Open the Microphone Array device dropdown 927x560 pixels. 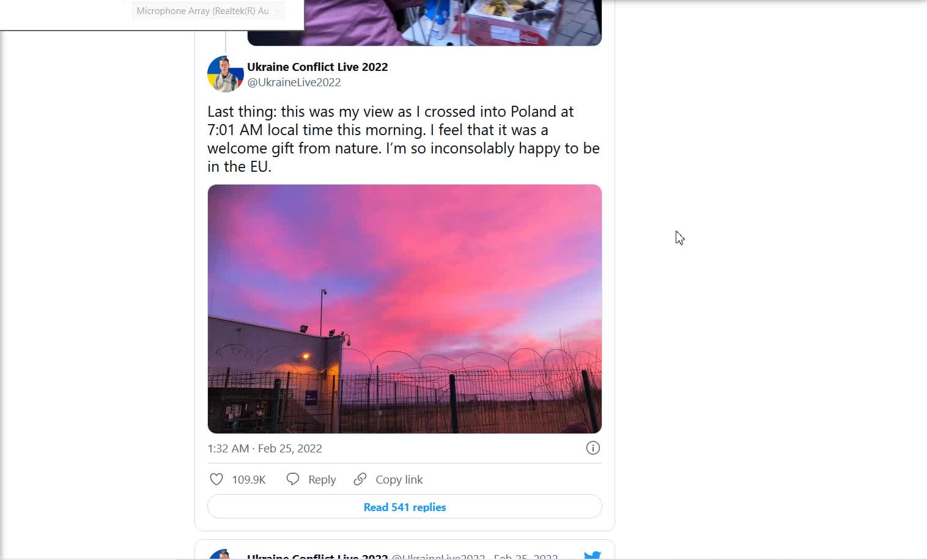pyautogui.click(x=208, y=10)
